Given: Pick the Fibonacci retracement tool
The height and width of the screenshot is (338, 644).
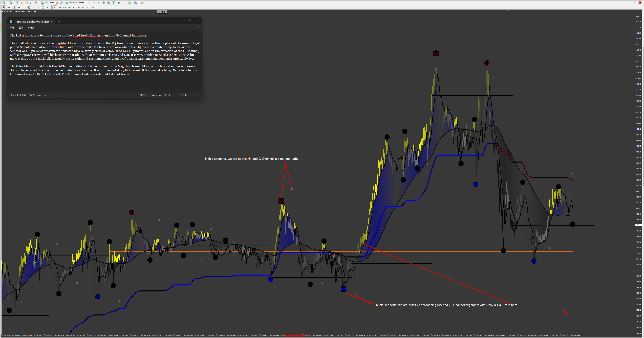Looking at the screenshot, I should tap(33, 8).
